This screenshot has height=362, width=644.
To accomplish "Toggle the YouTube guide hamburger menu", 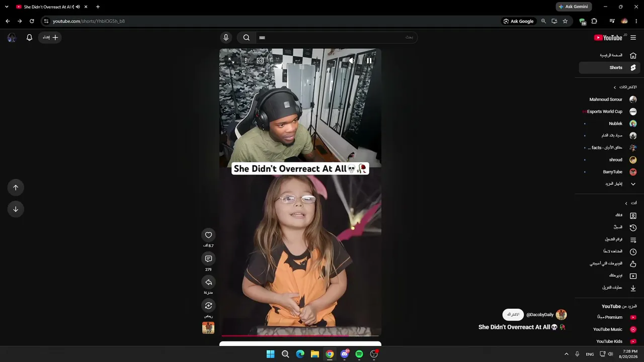I will pyautogui.click(x=633, y=37).
